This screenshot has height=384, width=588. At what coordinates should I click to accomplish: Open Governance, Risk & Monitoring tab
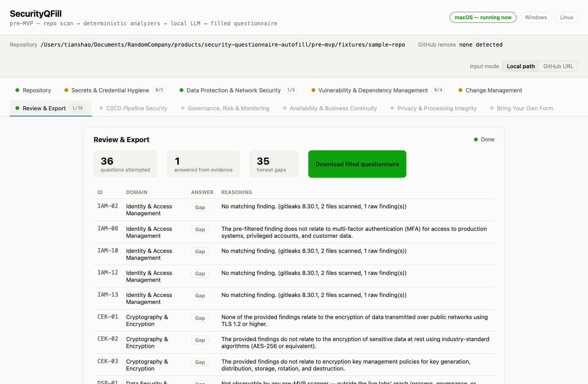[225, 108]
